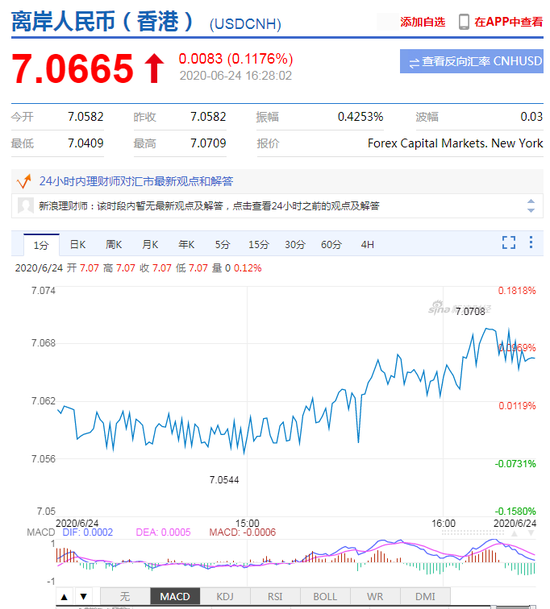This screenshot has width=550, height=609.
Task: Switch to 60分 chart tab
Action: coord(331,245)
